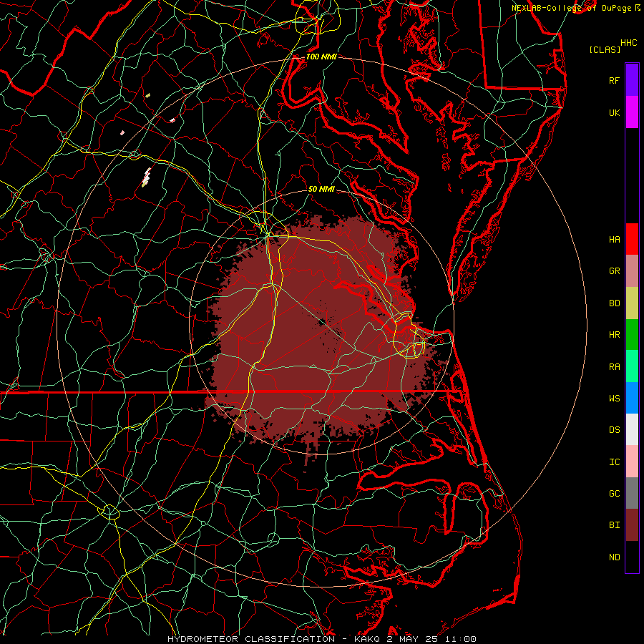This screenshot has height=644, width=644.
Task: Click the ND legend label
Action: [614, 557]
